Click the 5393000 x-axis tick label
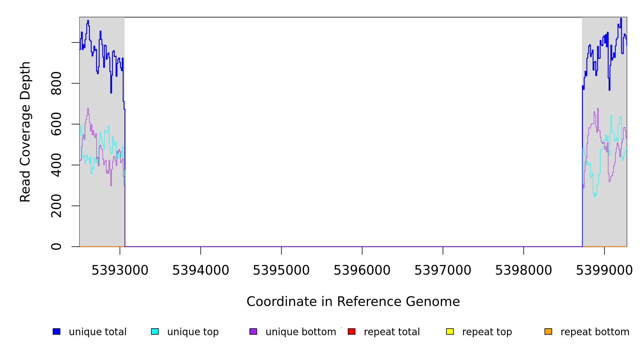 (x=120, y=270)
